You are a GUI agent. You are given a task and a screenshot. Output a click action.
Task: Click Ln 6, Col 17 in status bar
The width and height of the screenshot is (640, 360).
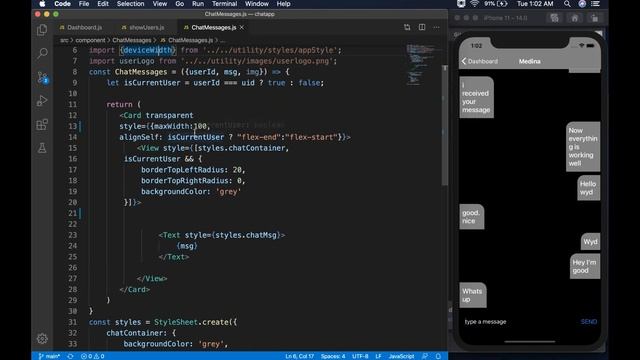coord(300,356)
